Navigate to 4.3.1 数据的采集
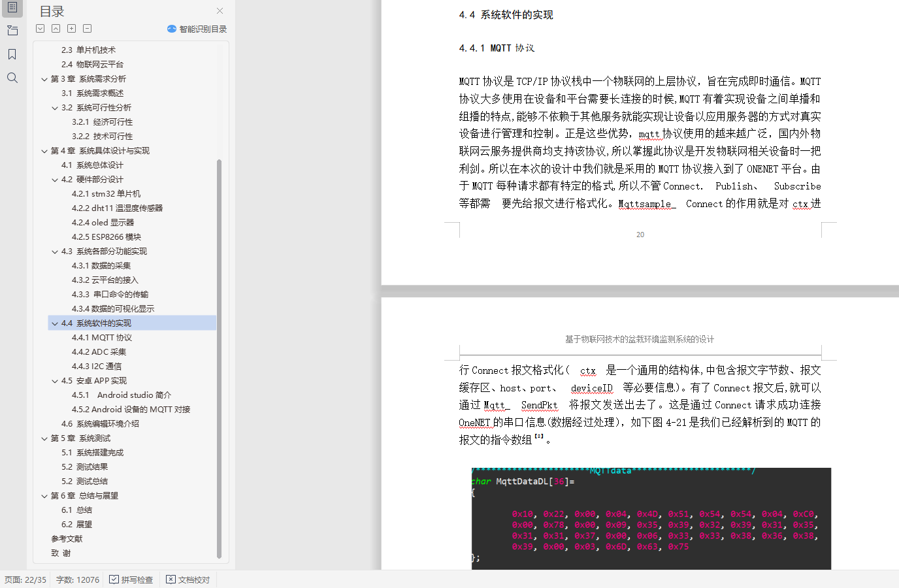This screenshot has height=588, width=899. coord(101,265)
